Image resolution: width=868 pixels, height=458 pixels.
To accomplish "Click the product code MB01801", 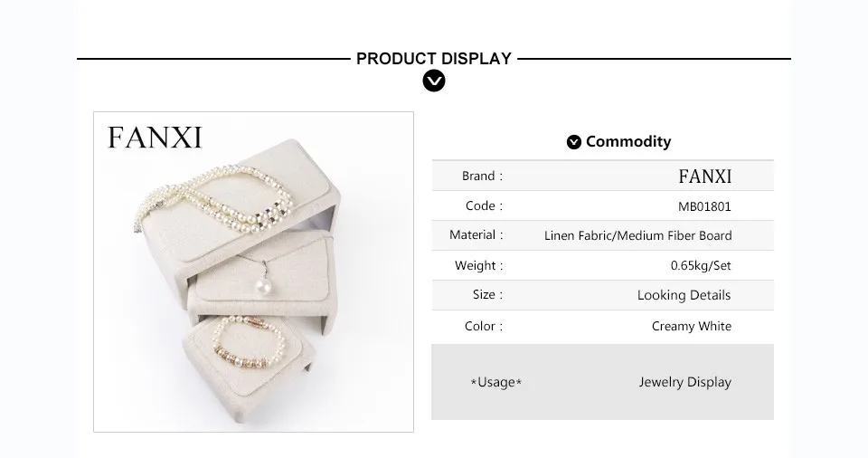I will [x=704, y=206].
